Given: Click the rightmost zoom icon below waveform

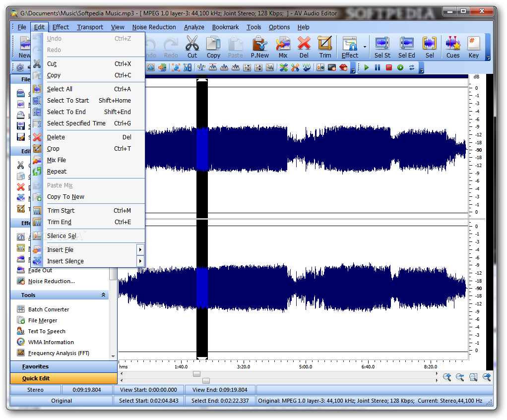Looking at the screenshot, I should tap(486, 377).
